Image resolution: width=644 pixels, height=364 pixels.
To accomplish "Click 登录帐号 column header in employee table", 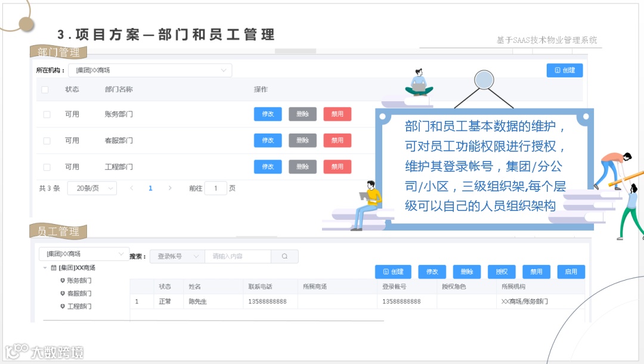I will pyautogui.click(x=394, y=287).
